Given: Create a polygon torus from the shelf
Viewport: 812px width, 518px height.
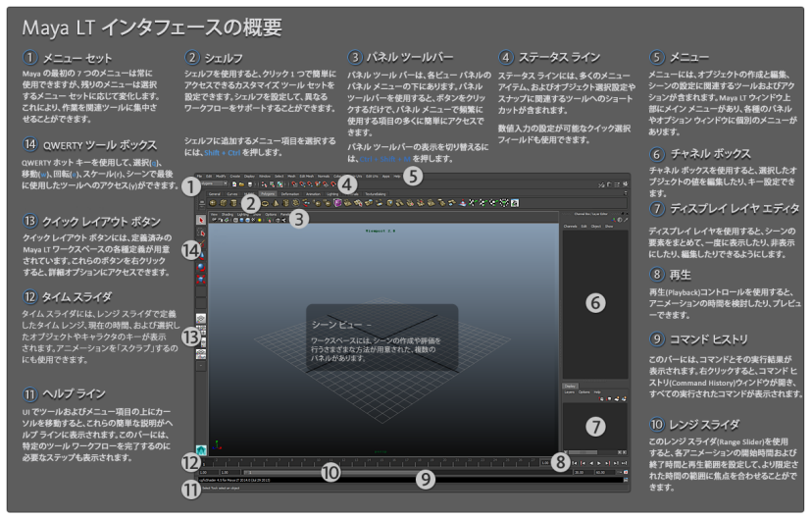Looking at the screenshot, I should 265,204.
